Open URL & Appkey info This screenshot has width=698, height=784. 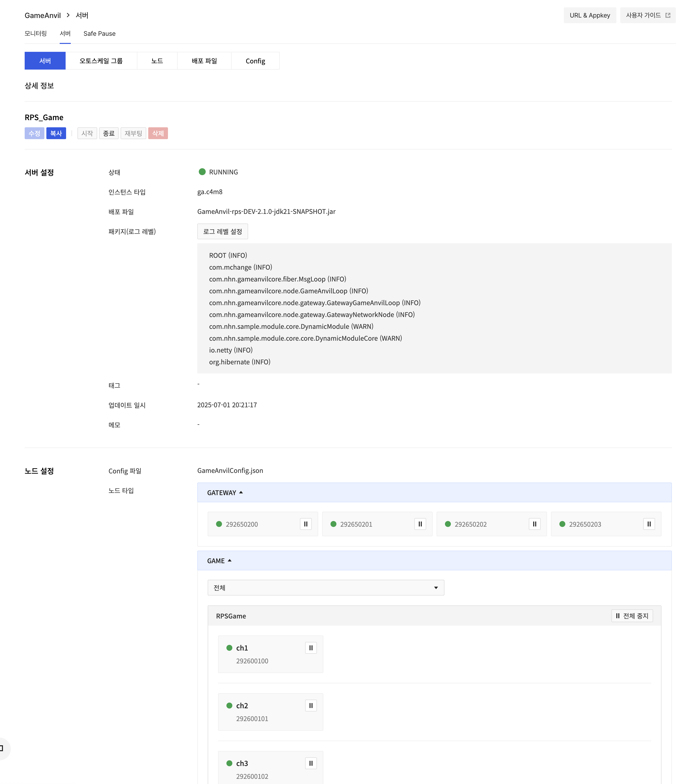[x=589, y=15]
